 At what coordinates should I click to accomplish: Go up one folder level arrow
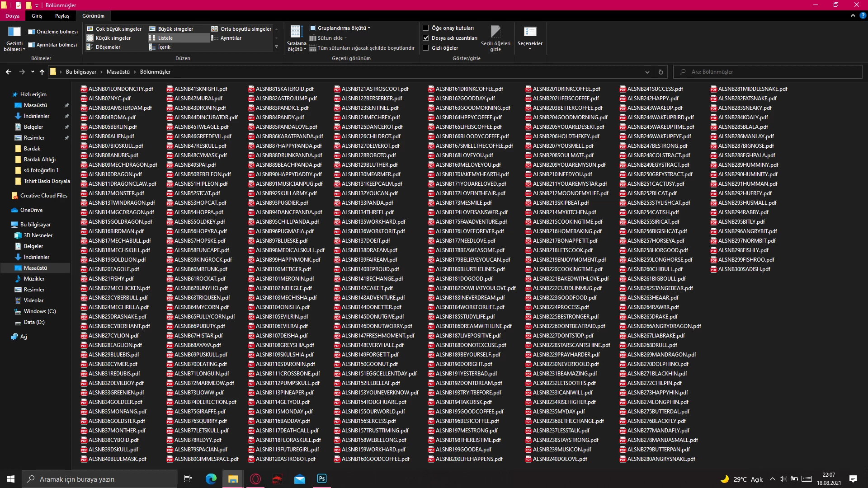click(42, 72)
